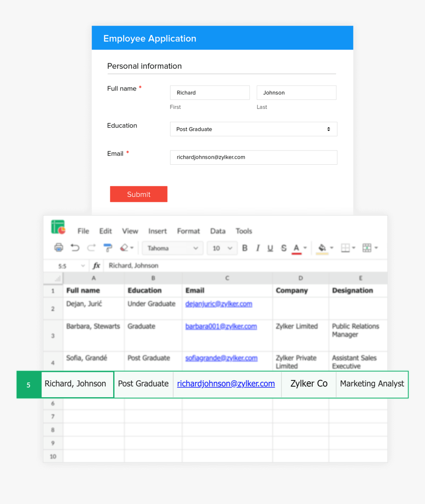Open the Education dropdown showing Post Graduate
Viewport: 425px width, 504px height.
coord(254,129)
